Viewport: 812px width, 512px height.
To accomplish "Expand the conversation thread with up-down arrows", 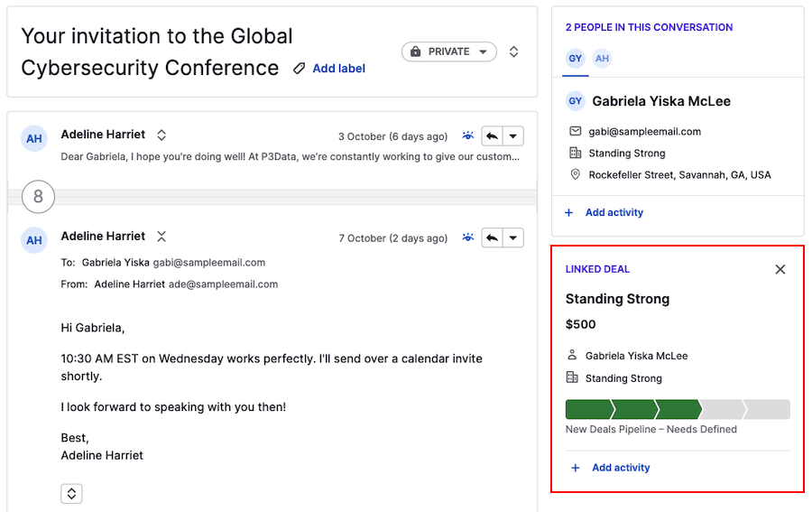I will (513, 51).
